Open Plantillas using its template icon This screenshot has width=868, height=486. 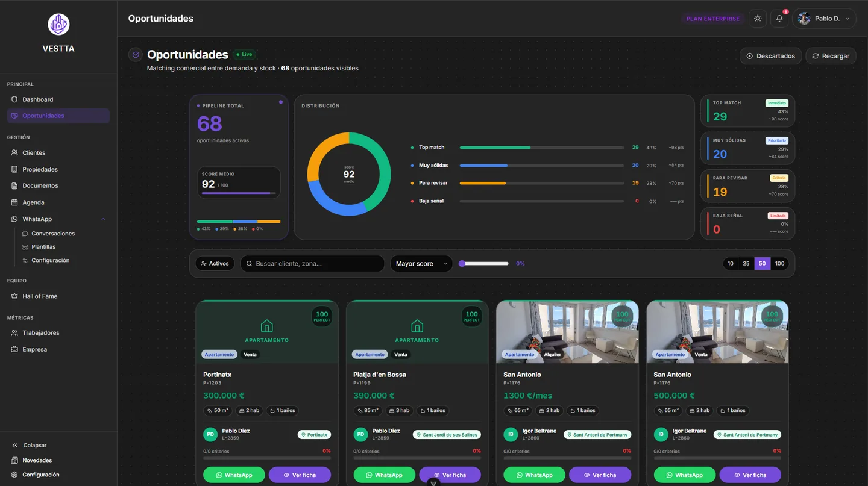pyautogui.click(x=25, y=247)
